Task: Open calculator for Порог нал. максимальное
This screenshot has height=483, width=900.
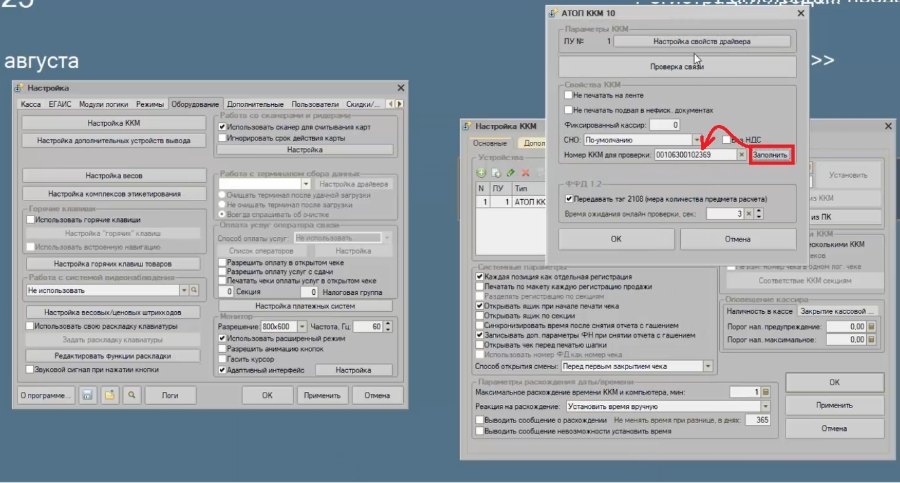Action: tap(871, 339)
